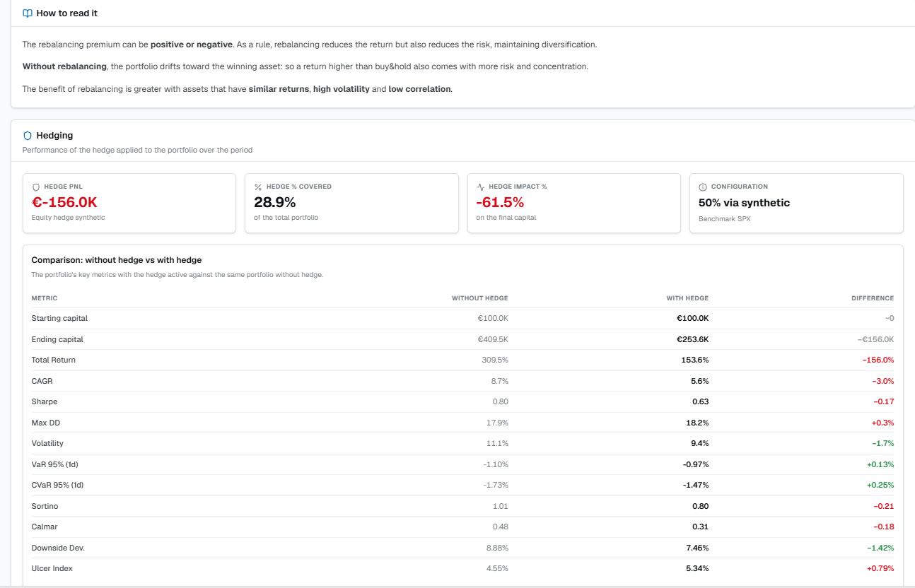Select the Ending capital row label
Viewport: 915px width, 588px height.
pos(57,339)
